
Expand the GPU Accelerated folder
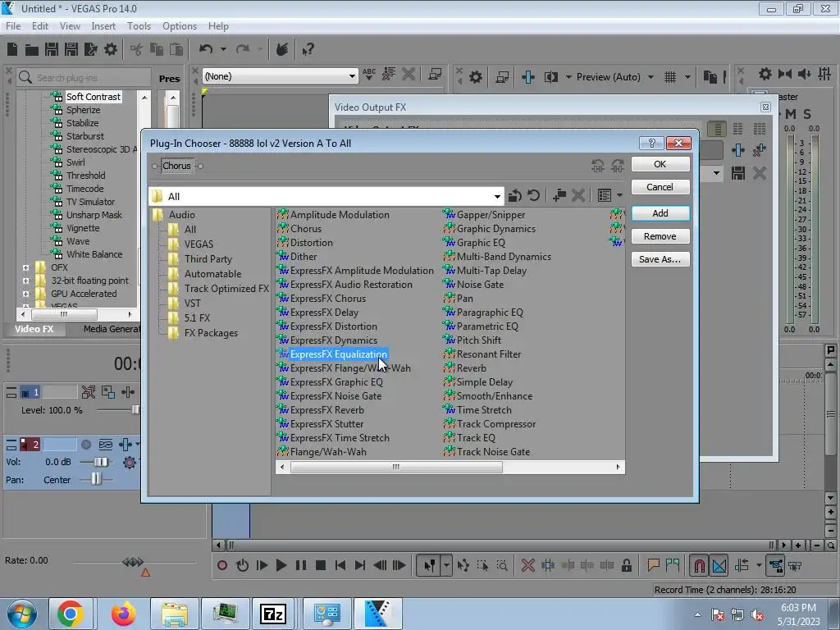point(25,294)
